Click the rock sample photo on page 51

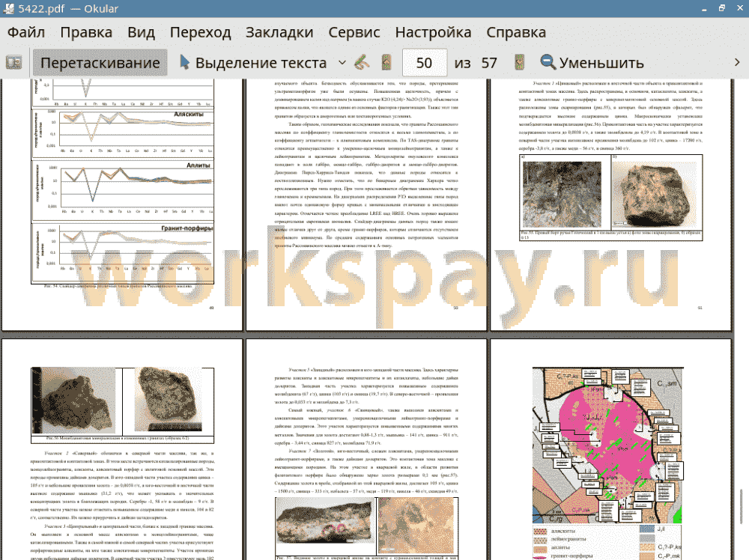654,195
